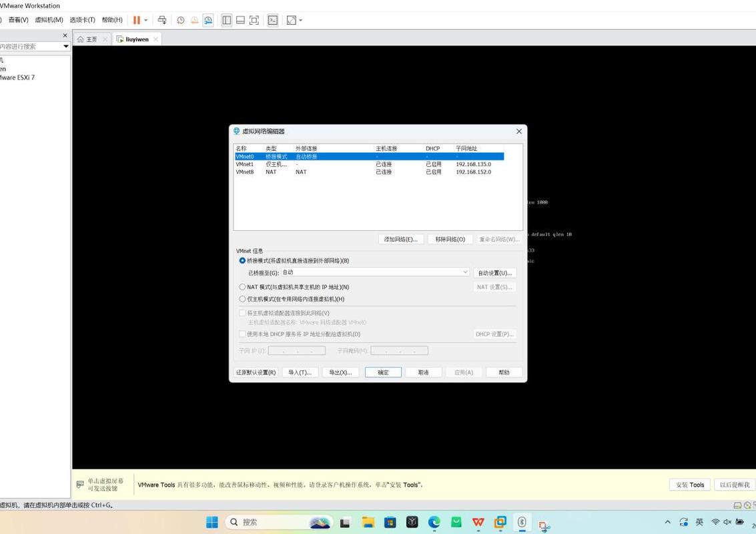Viewport: 756px width, 534px height.
Task: Toggle the thumbnail bar icon
Action: tap(240, 20)
